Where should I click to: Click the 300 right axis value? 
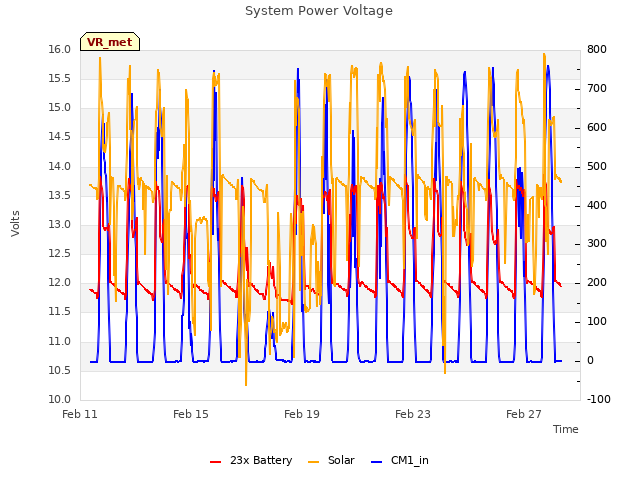[x=597, y=244]
